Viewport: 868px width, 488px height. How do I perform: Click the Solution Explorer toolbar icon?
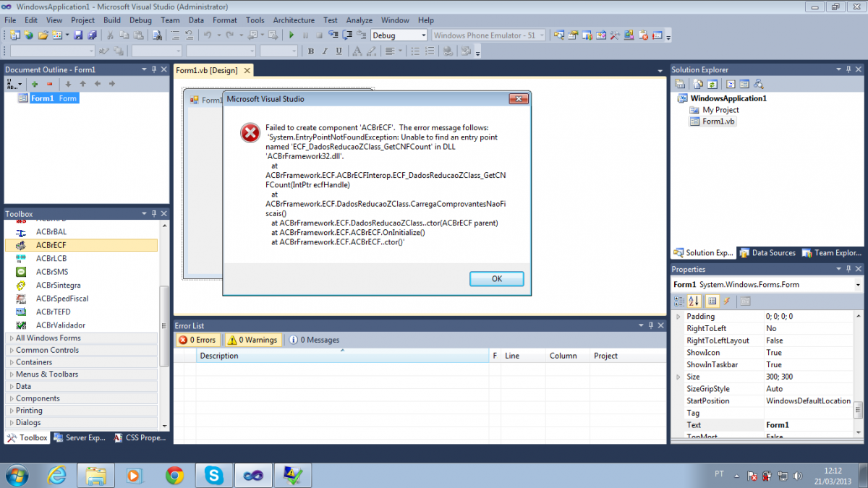(558, 35)
